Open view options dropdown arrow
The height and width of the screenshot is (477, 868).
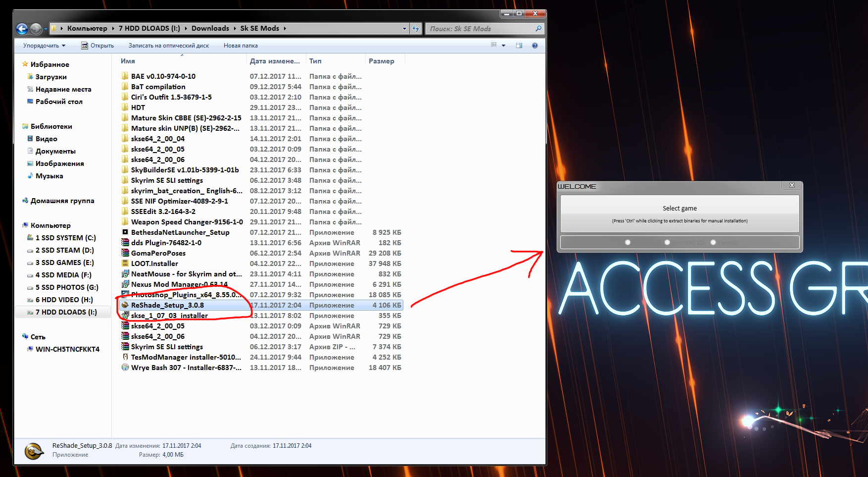504,46
